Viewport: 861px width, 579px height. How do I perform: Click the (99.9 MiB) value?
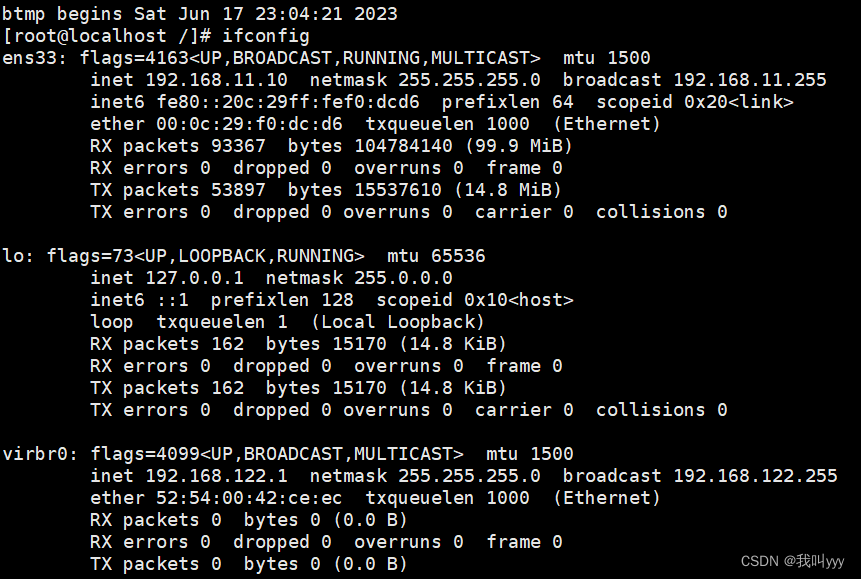pos(518,146)
